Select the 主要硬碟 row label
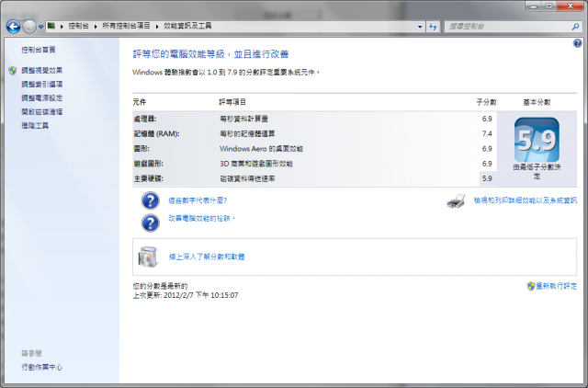This screenshot has height=388, width=588. click(x=149, y=178)
